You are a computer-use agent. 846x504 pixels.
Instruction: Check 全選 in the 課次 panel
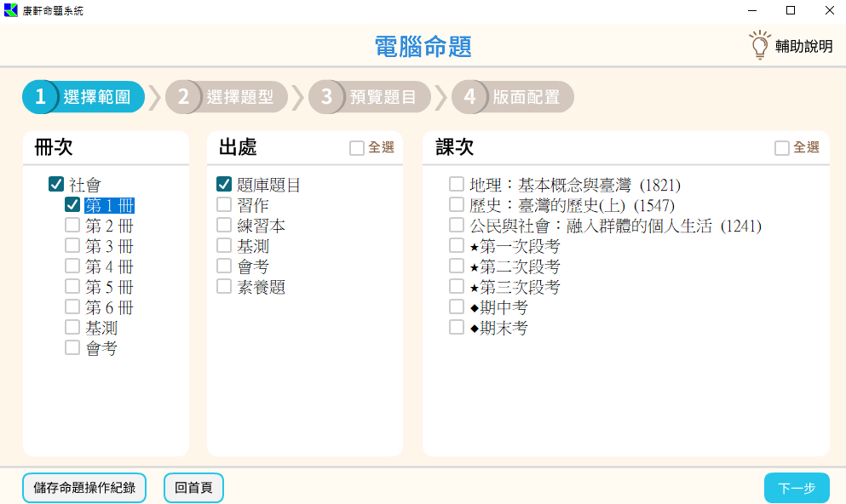click(x=782, y=148)
